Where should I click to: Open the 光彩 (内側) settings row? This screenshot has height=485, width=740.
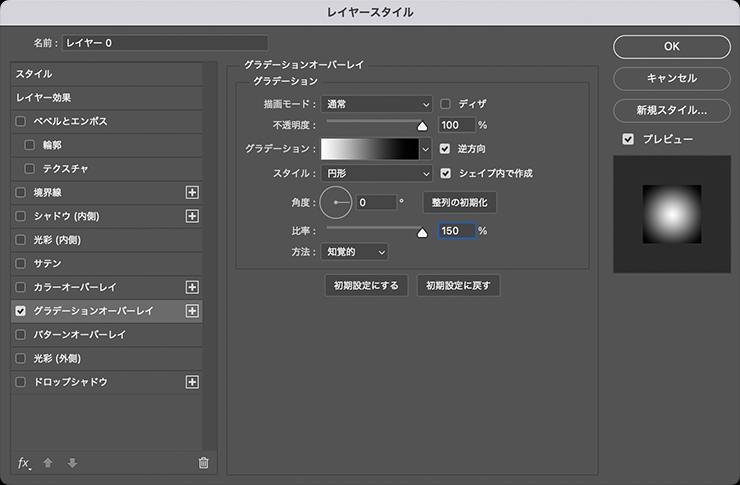pyautogui.click(x=107, y=240)
